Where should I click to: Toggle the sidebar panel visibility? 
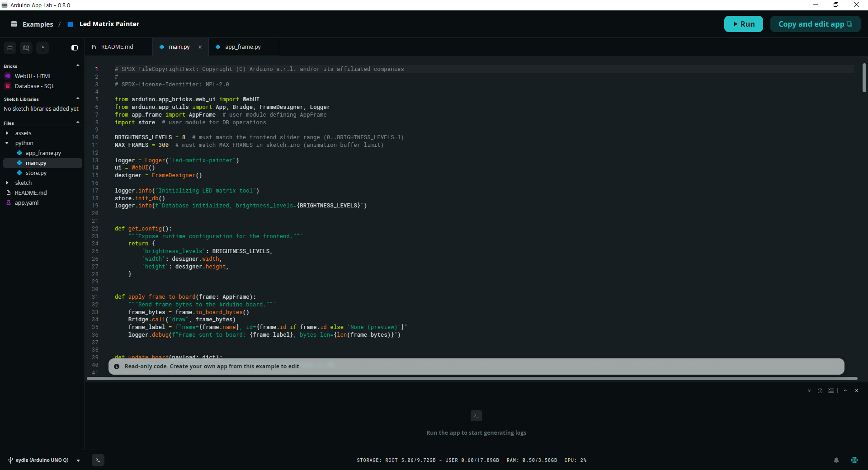(x=75, y=48)
